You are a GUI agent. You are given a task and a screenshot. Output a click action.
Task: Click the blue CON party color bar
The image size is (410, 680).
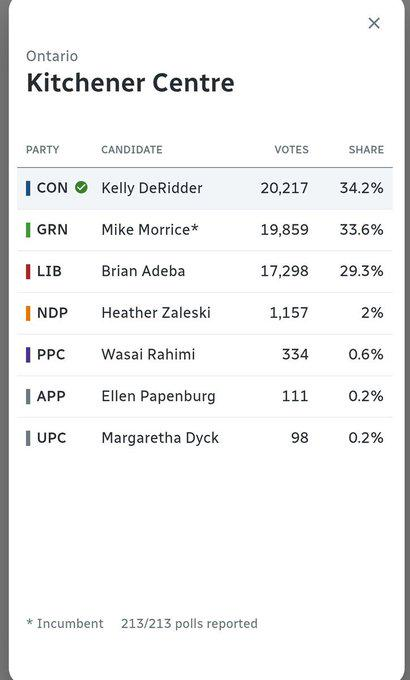(28, 188)
